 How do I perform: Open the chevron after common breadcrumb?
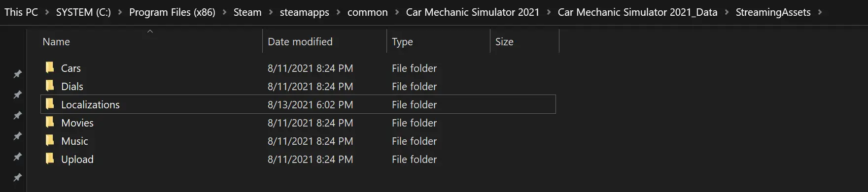pos(397,12)
